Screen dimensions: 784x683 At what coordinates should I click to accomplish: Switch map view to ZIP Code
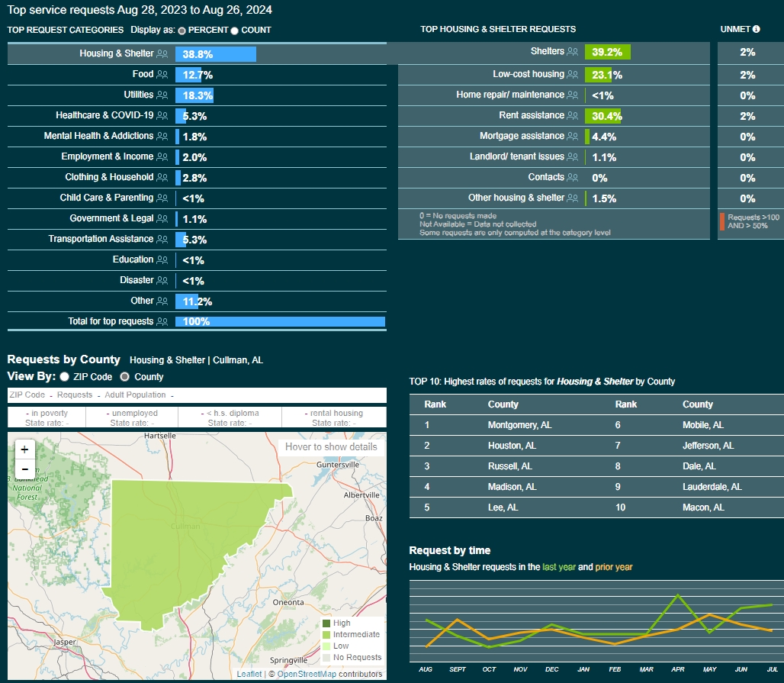click(65, 377)
